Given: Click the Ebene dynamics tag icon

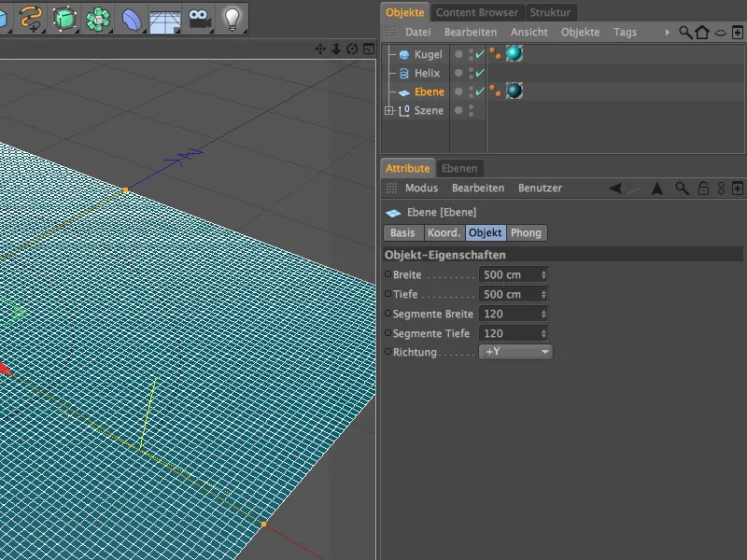Looking at the screenshot, I should coord(496,91).
